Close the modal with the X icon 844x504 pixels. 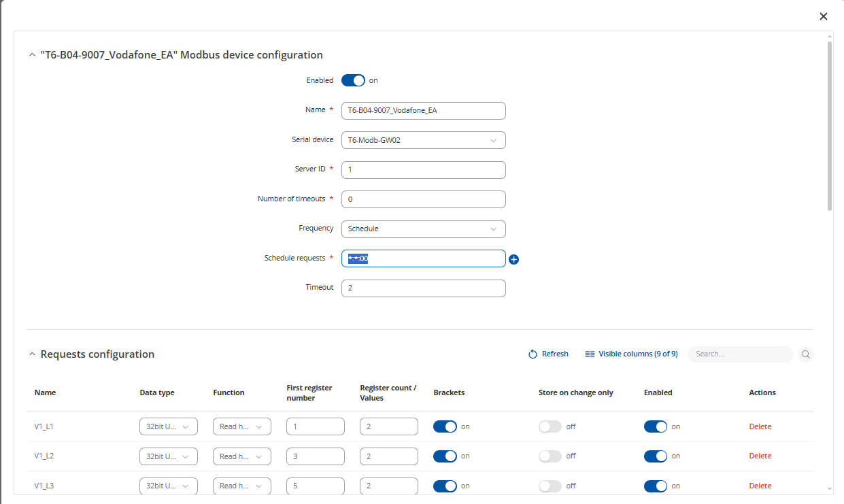coord(824,16)
